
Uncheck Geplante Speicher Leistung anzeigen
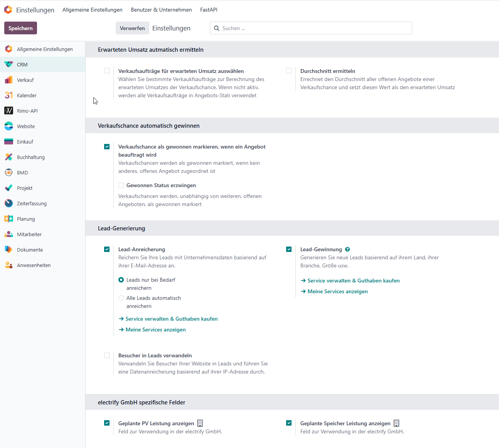point(289,423)
